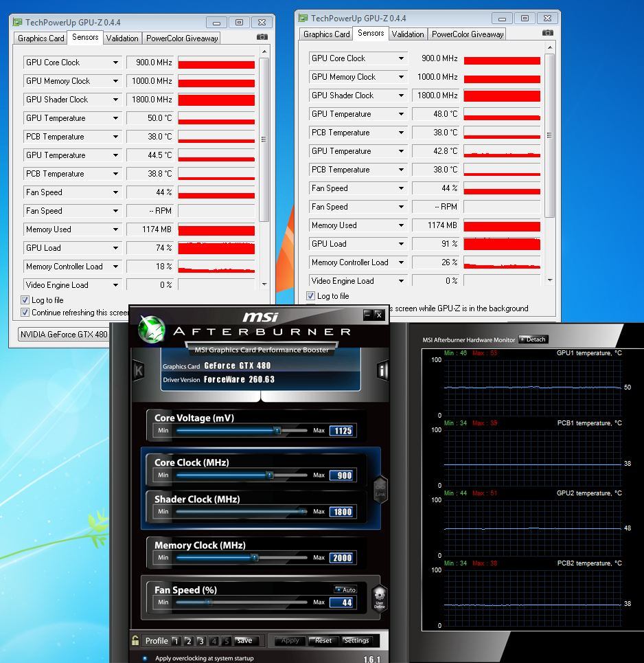Click the right GPU-Z sensor list scrollbar

coord(549,135)
